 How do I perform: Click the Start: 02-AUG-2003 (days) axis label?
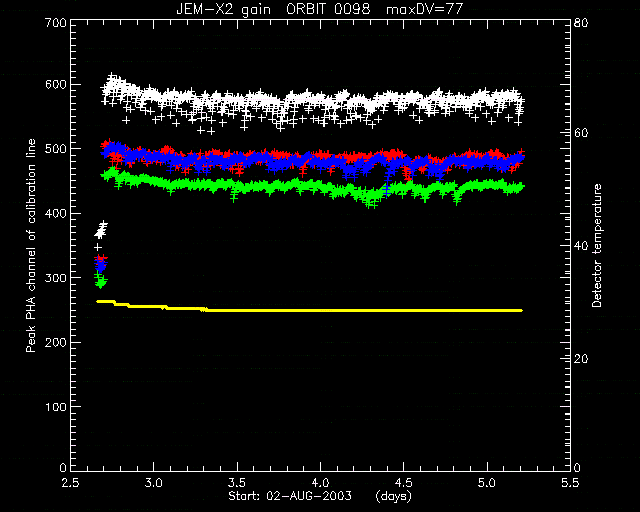(320, 496)
